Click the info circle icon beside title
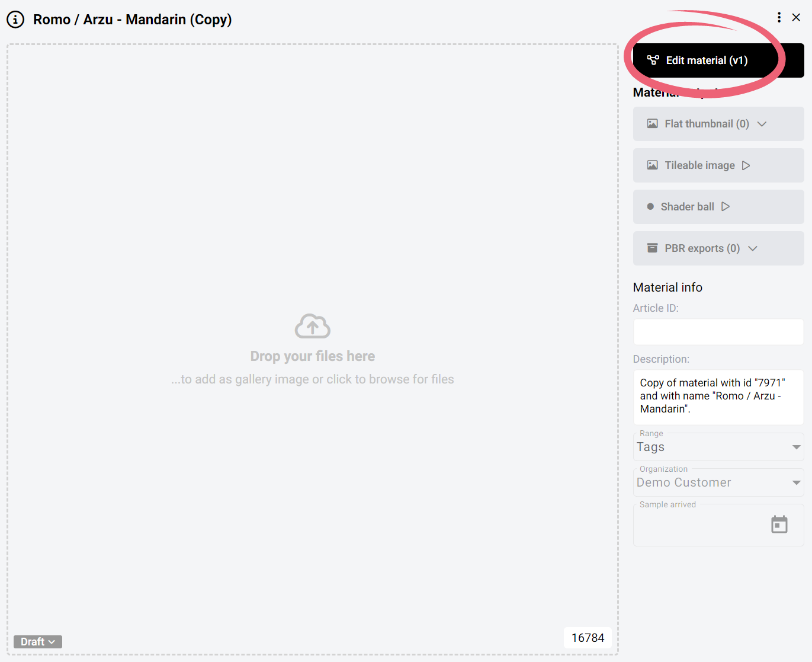Viewport: 812px width, 662px height. coord(15,20)
